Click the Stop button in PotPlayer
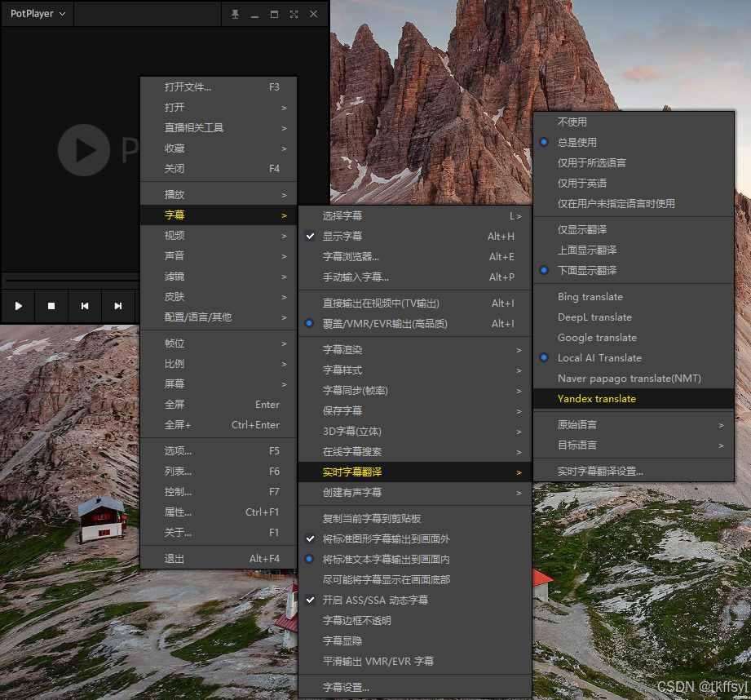The width and height of the screenshot is (751, 700). click(51, 306)
